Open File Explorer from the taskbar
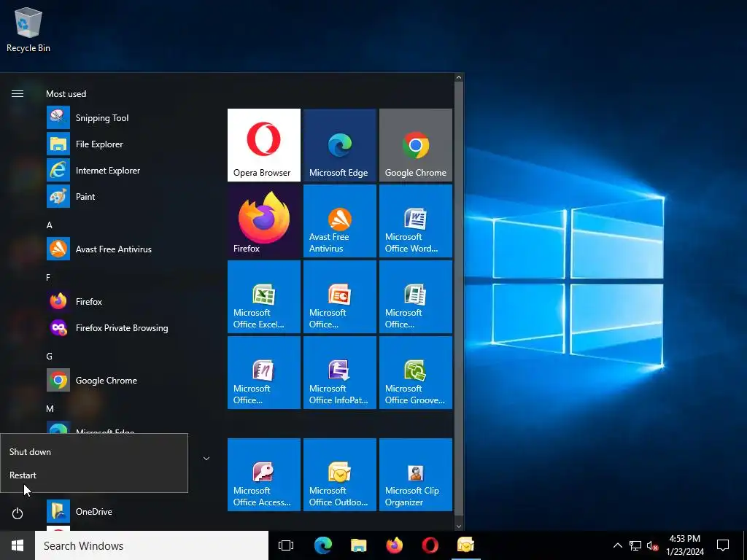 (x=358, y=545)
